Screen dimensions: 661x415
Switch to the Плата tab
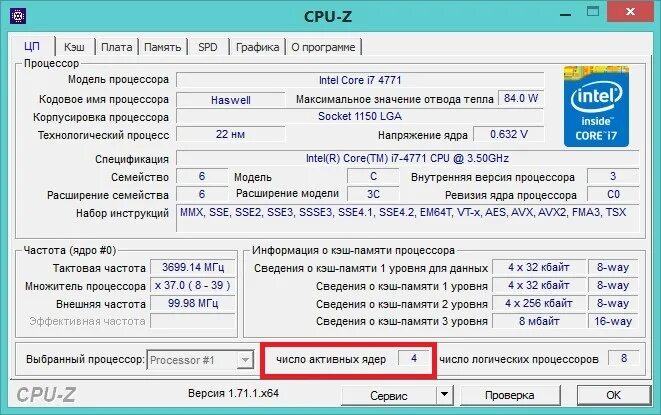[116, 47]
